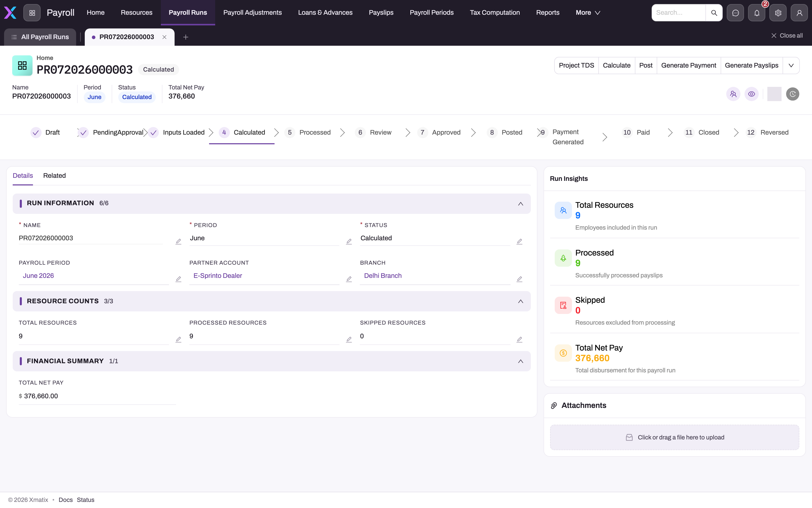Screen dimensions: 812x508
Task: Edit the Partner Account pencil icon
Action: (349, 279)
